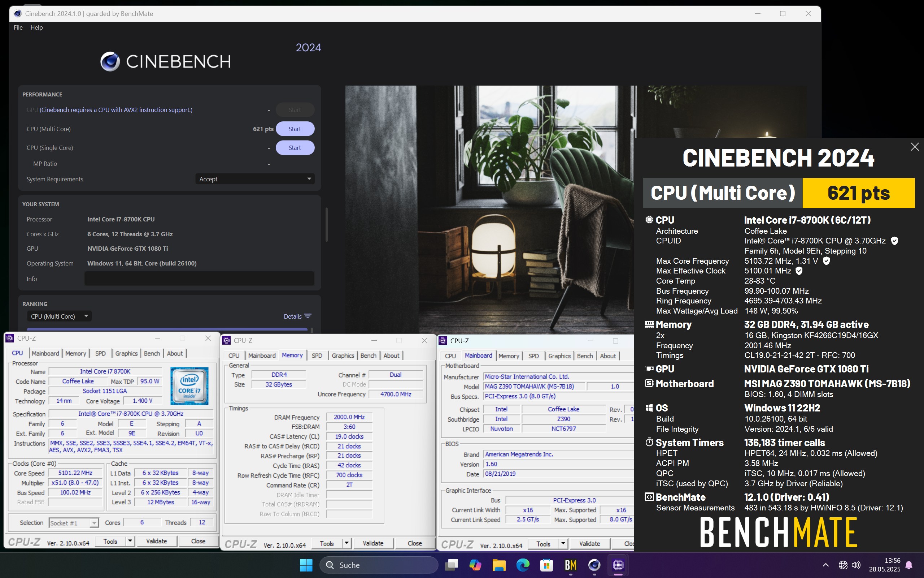Screen dimensions: 924x578
Task: Open Task View from taskbar
Action: point(451,565)
